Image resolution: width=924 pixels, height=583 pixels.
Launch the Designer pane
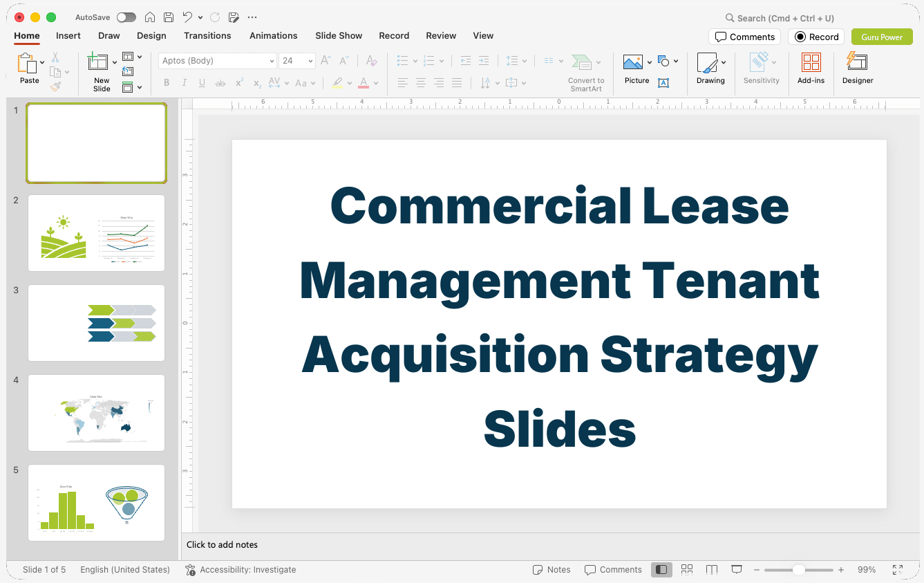click(x=858, y=69)
